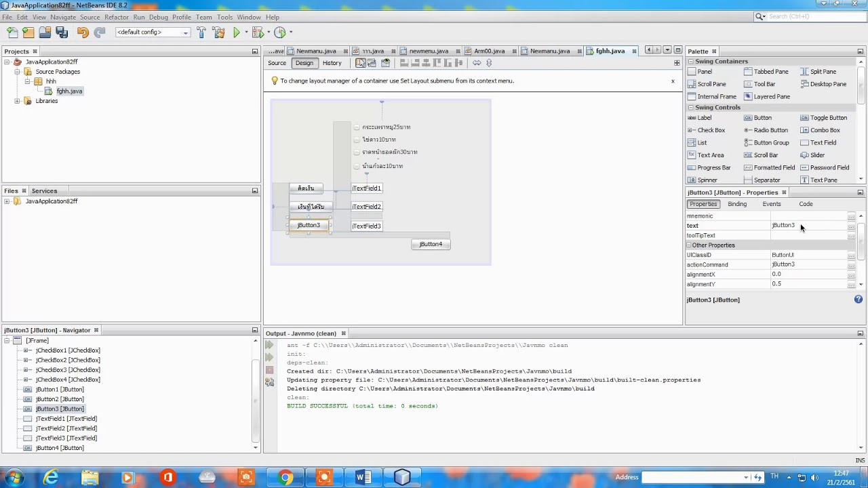This screenshot has height=488, width=868.
Task: Select Progress Bar component in Palette
Action: coord(709,167)
